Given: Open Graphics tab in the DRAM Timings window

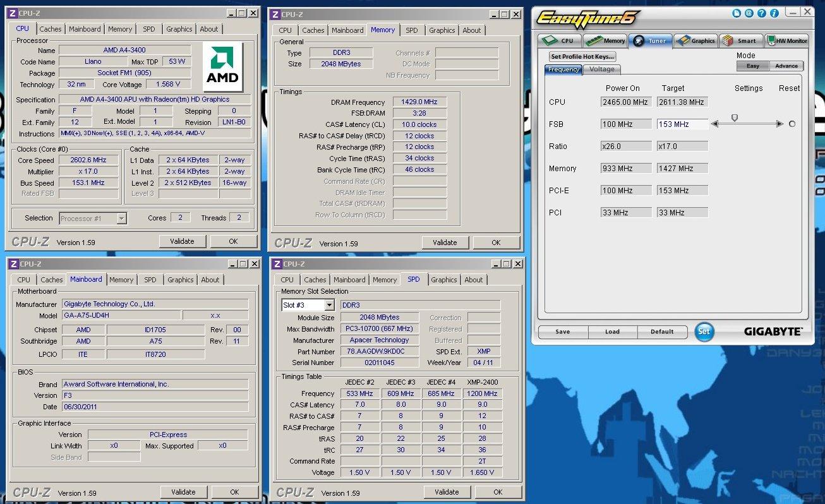Looking at the screenshot, I should (442, 30).
